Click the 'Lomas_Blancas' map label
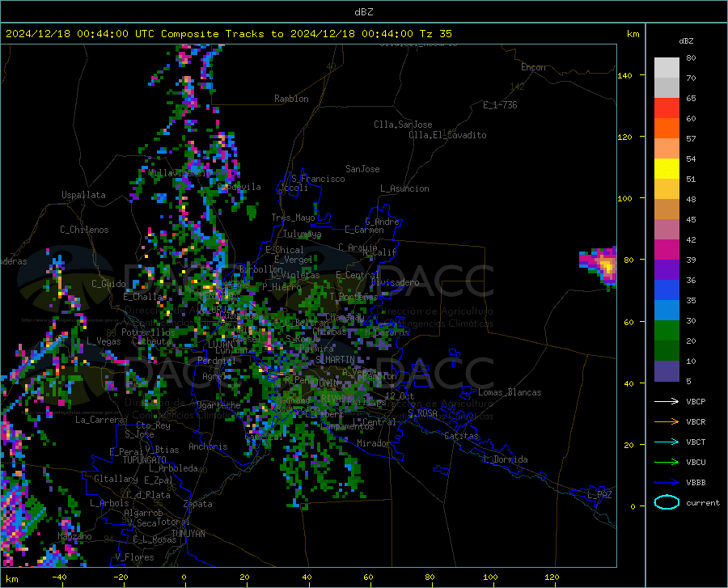 [x=510, y=392]
